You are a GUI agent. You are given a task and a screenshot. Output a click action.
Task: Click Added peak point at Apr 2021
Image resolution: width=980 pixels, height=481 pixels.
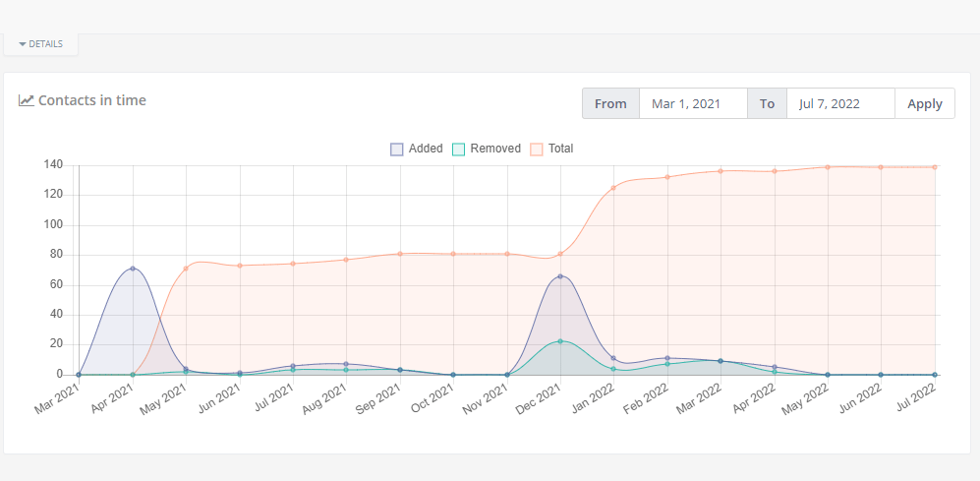(x=133, y=269)
